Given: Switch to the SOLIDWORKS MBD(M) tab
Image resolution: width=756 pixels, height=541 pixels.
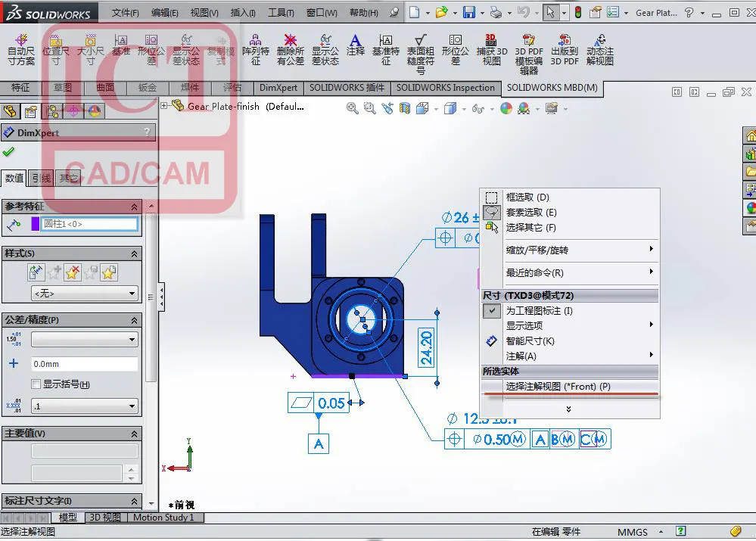Looking at the screenshot, I should pos(552,88).
